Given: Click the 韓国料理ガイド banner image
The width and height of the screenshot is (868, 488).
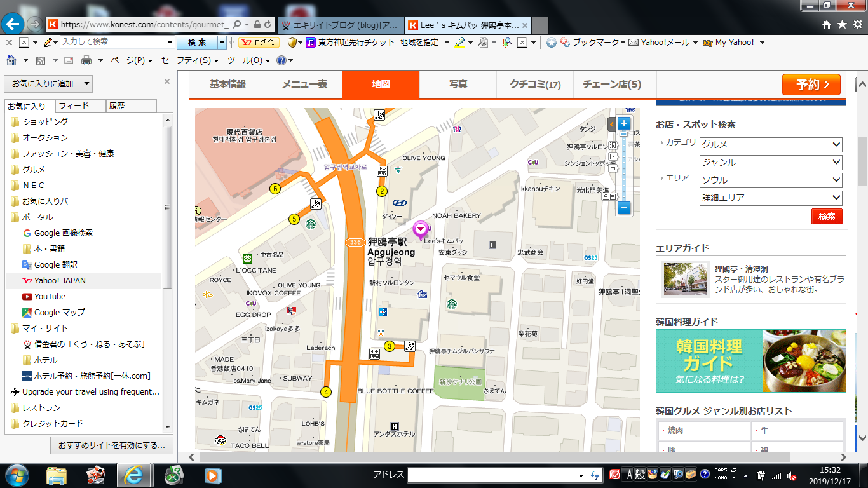Looking at the screenshot, I should point(751,361).
